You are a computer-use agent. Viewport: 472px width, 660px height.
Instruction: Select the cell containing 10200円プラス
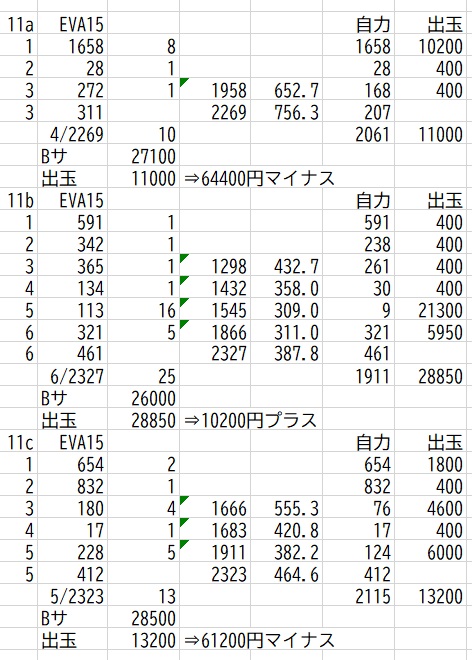tap(251, 420)
